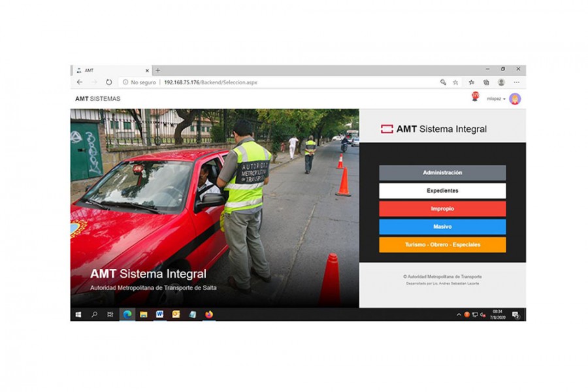
Task: Open the Expedientes module
Action: pos(442,191)
